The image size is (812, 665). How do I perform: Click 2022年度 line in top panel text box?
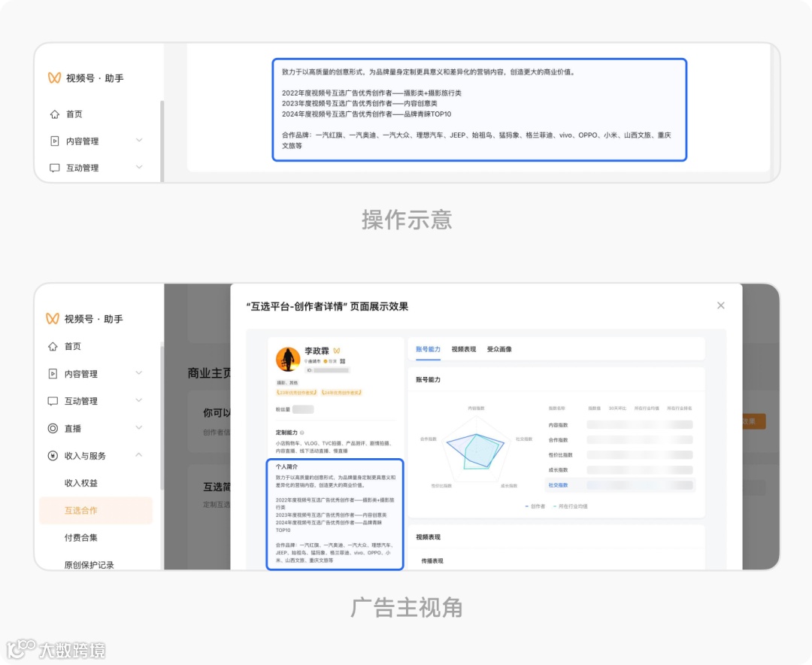click(371, 93)
